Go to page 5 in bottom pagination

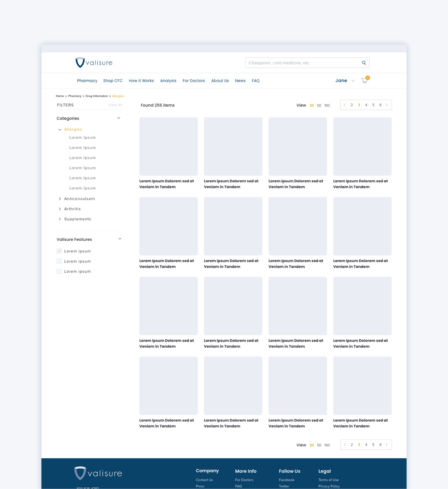coord(373,444)
